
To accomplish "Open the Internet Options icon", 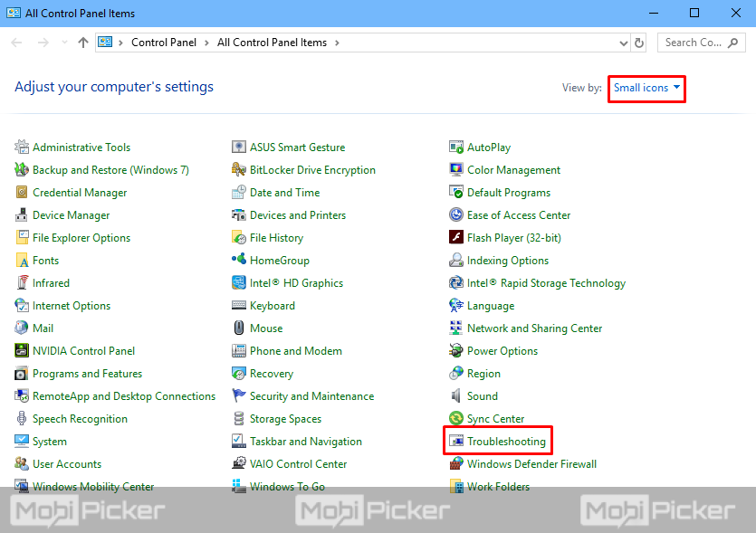I will (x=22, y=306).
